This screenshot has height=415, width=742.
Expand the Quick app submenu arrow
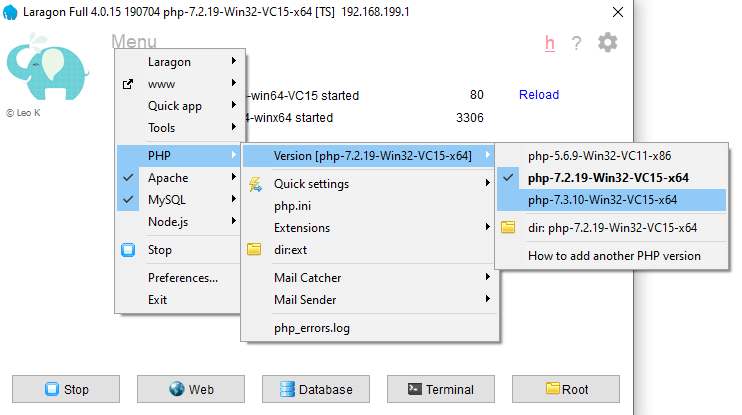click(x=234, y=105)
